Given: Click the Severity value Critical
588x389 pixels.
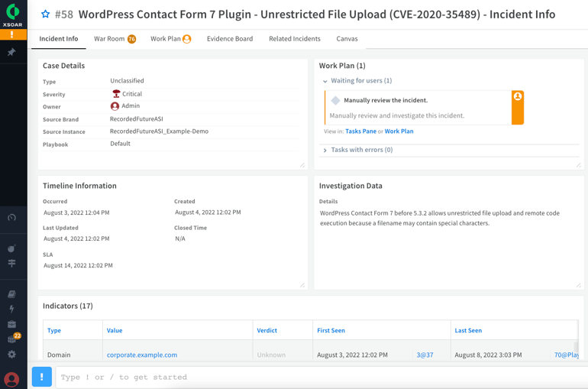Looking at the screenshot, I should [132, 94].
